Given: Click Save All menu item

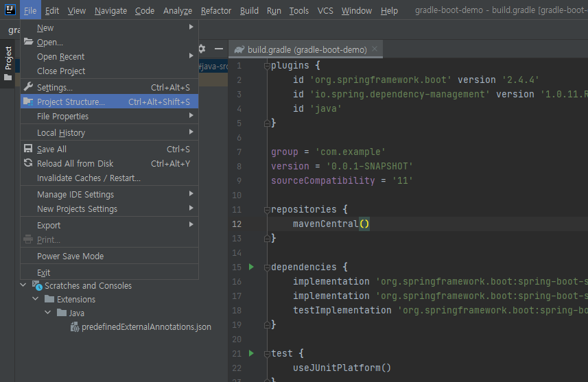Looking at the screenshot, I should click(109, 150).
